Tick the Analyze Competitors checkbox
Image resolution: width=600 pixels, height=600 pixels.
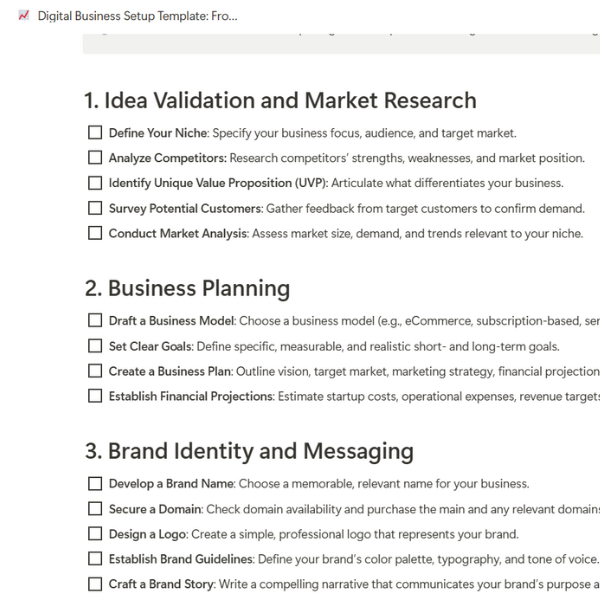pyautogui.click(x=95, y=157)
